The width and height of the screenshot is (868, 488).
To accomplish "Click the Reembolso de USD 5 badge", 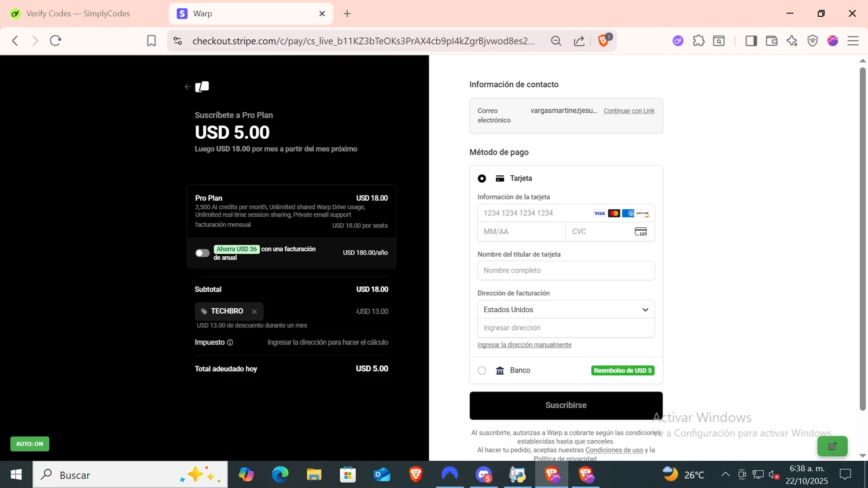I will coord(623,371).
